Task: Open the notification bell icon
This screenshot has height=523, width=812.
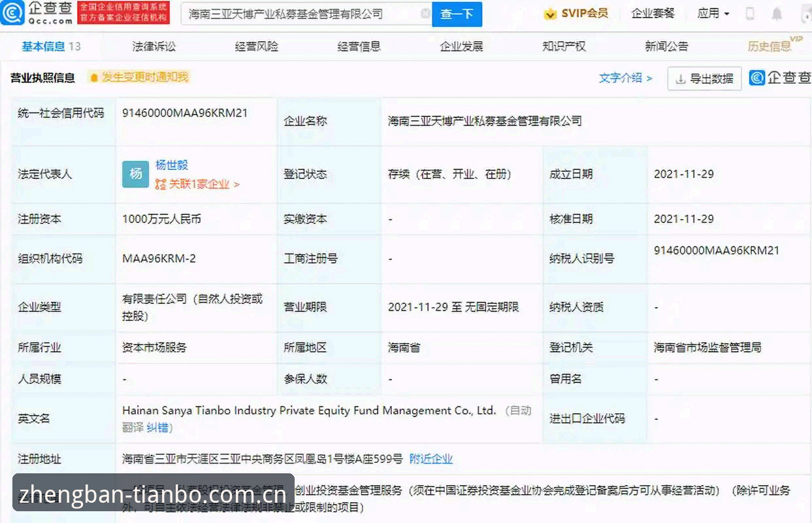Action: (x=777, y=14)
